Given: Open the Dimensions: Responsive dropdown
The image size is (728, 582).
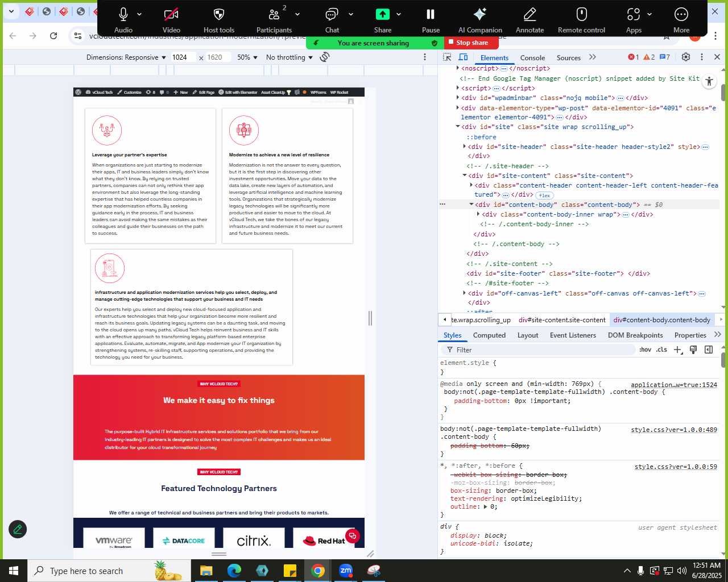Looking at the screenshot, I should coord(126,57).
